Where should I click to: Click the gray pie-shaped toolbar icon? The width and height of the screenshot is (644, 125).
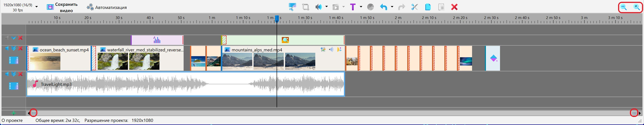click(371, 7)
